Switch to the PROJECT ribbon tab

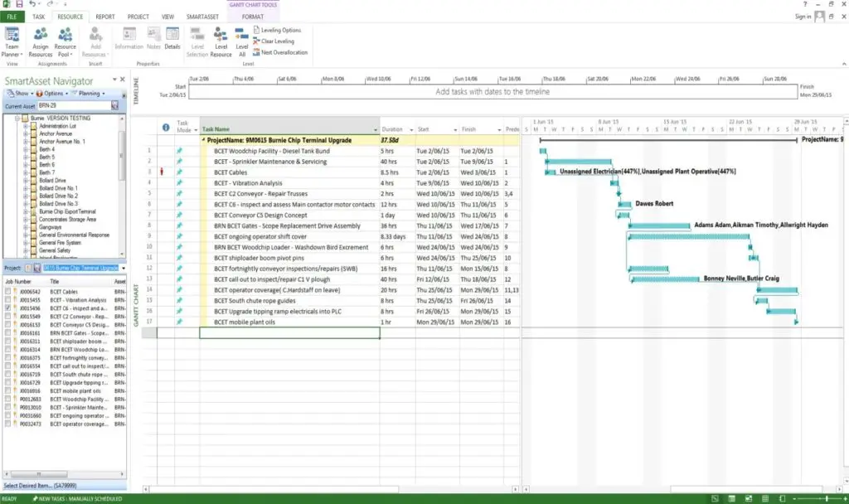(138, 17)
